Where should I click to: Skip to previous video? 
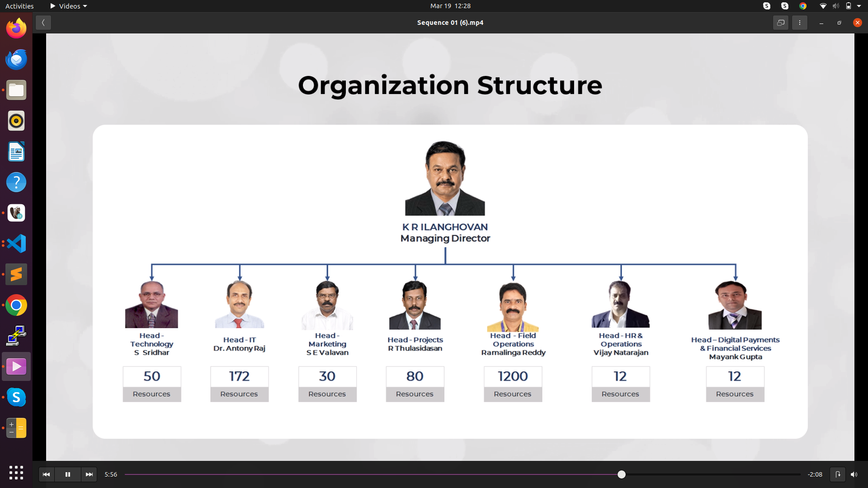tap(46, 474)
